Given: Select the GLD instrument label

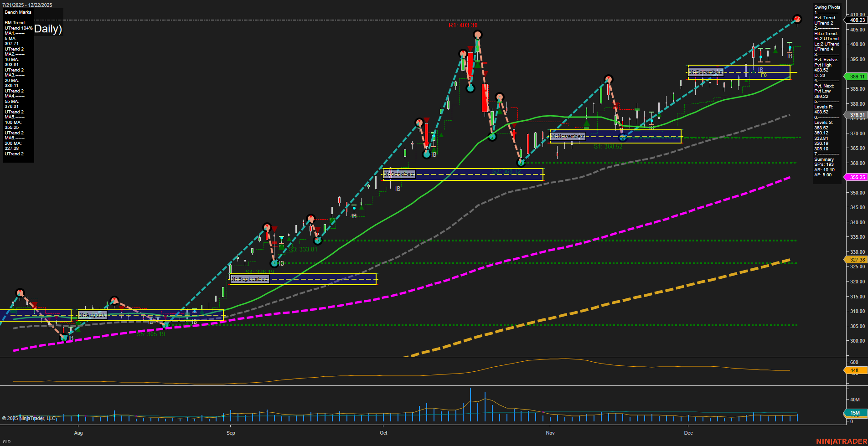Looking at the screenshot, I should (7, 441).
